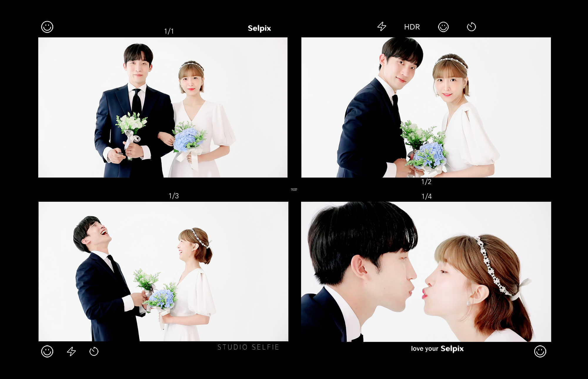The height and width of the screenshot is (379, 588).
Task: Select the 1/1 standing couple photo
Action: click(163, 107)
